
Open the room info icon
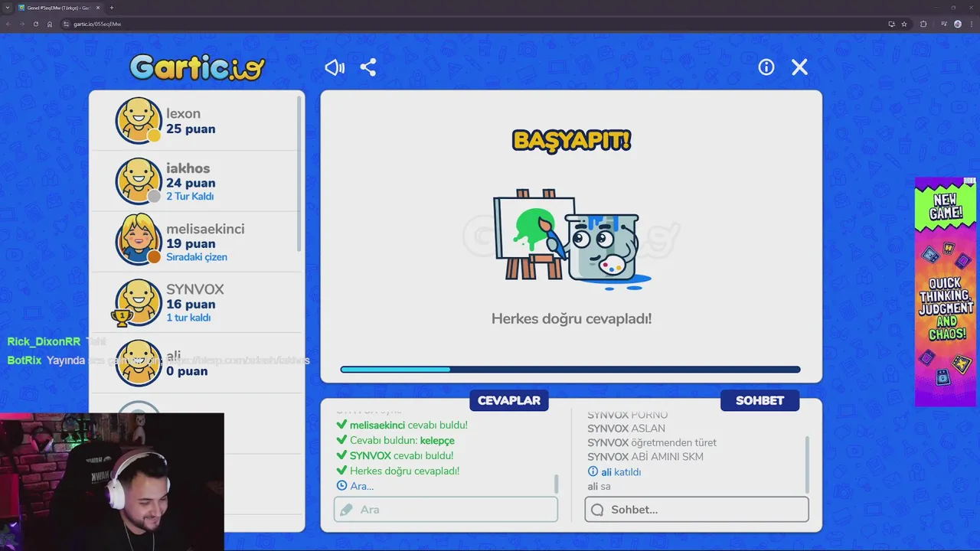[766, 67]
